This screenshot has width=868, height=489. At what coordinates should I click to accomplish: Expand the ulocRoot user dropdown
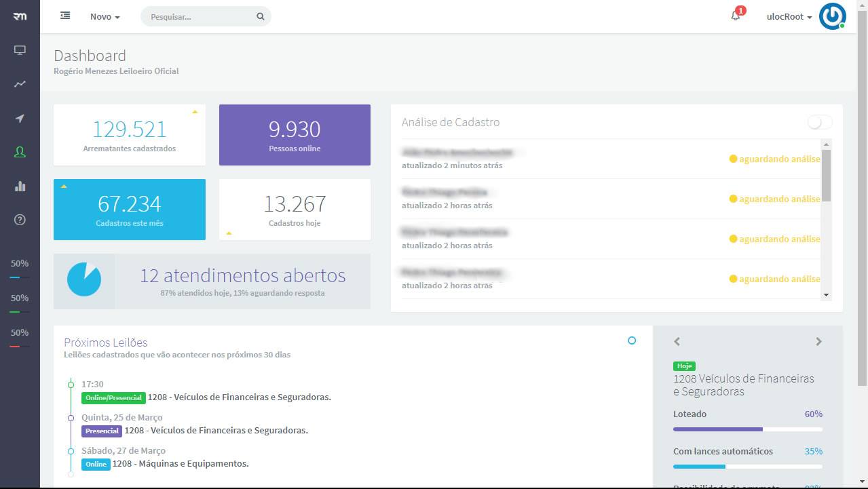coord(789,17)
